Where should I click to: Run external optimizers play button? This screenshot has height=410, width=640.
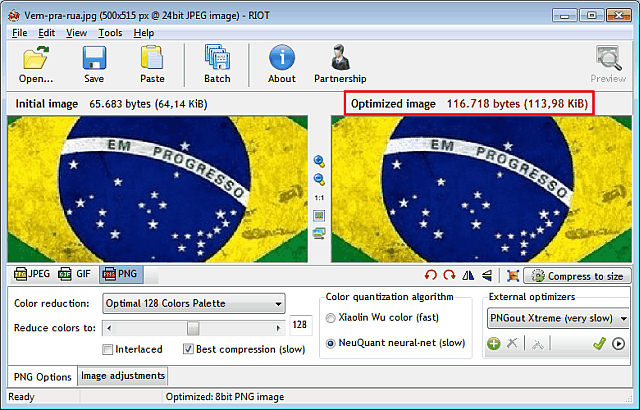tap(619, 343)
